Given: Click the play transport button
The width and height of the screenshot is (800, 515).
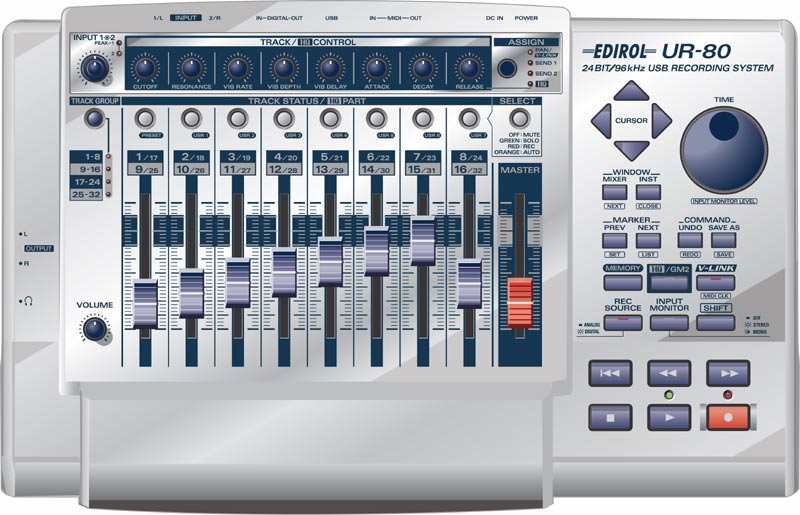Looking at the screenshot, I should [x=669, y=418].
